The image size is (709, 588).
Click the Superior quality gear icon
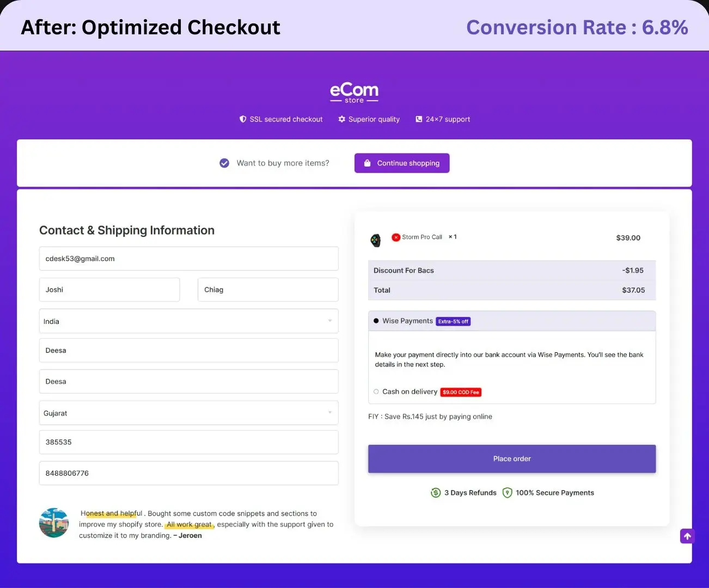341,119
